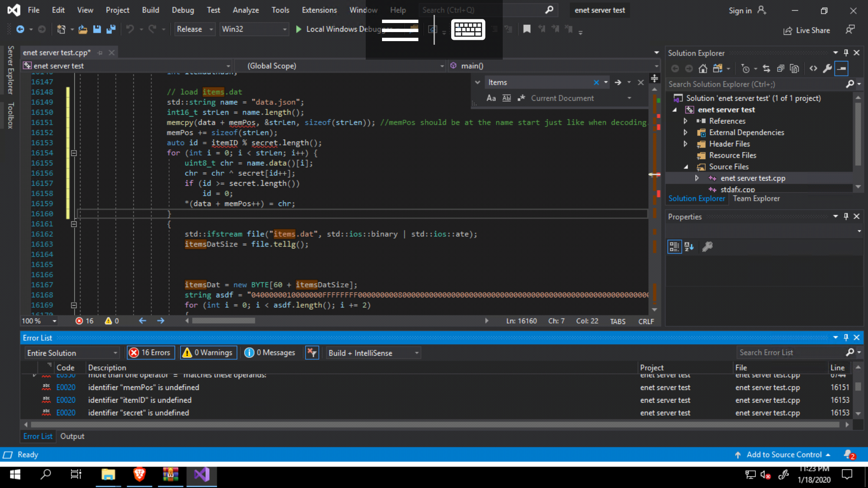Image resolution: width=868 pixels, height=488 pixels.
Task: Find next match with the arrow button
Action: click(618, 82)
